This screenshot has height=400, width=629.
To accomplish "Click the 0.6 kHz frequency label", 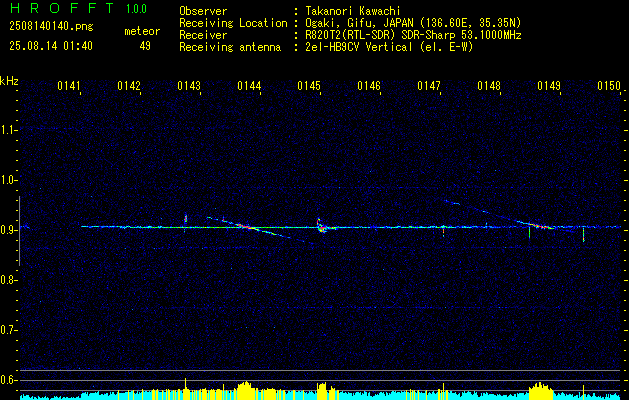I will click(8, 380).
